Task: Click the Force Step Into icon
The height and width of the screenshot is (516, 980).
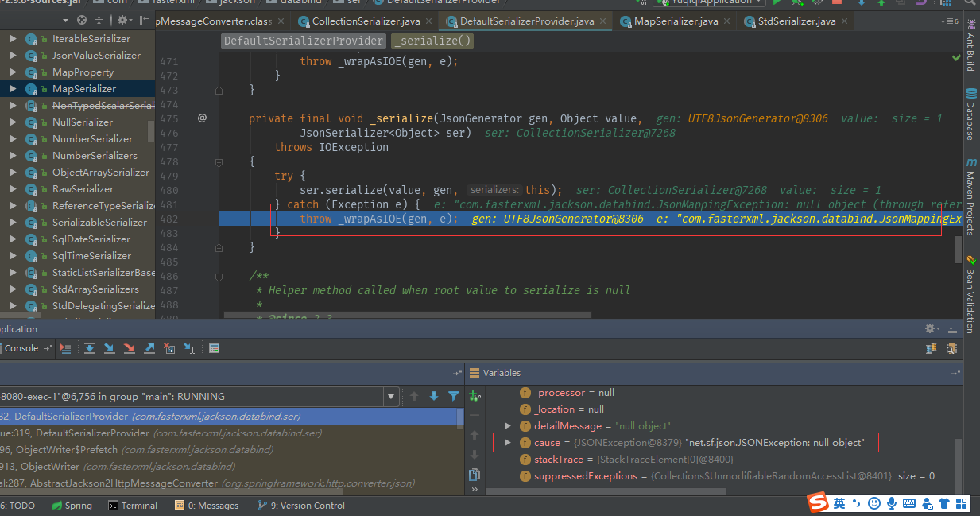Action: click(x=129, y=348)
